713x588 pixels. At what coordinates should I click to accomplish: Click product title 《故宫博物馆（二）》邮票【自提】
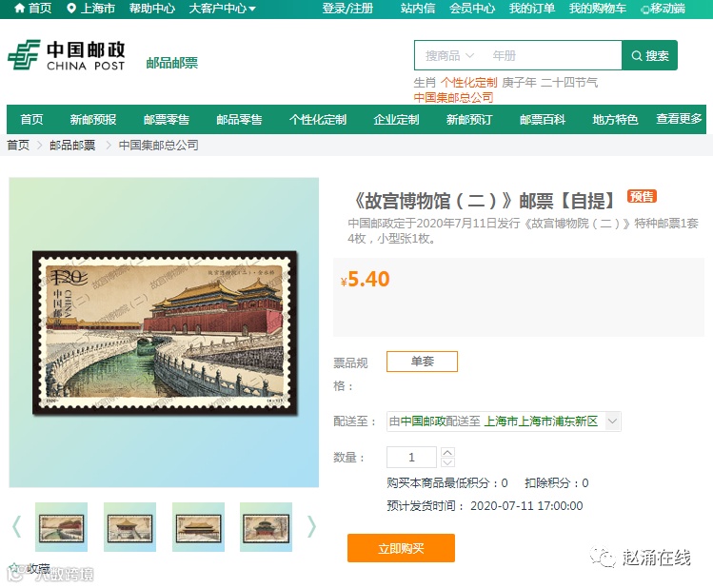(484, 201)
